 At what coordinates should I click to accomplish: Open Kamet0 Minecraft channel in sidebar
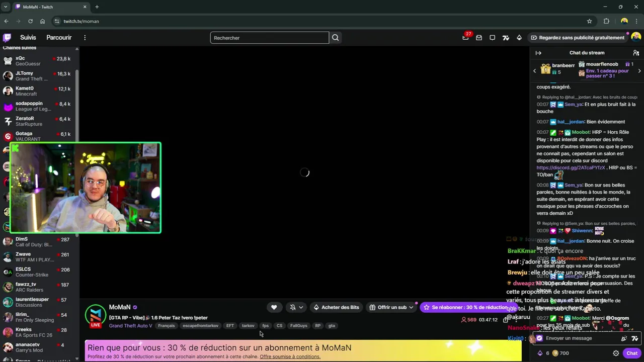pyautogui.click(x=38, y=91)
